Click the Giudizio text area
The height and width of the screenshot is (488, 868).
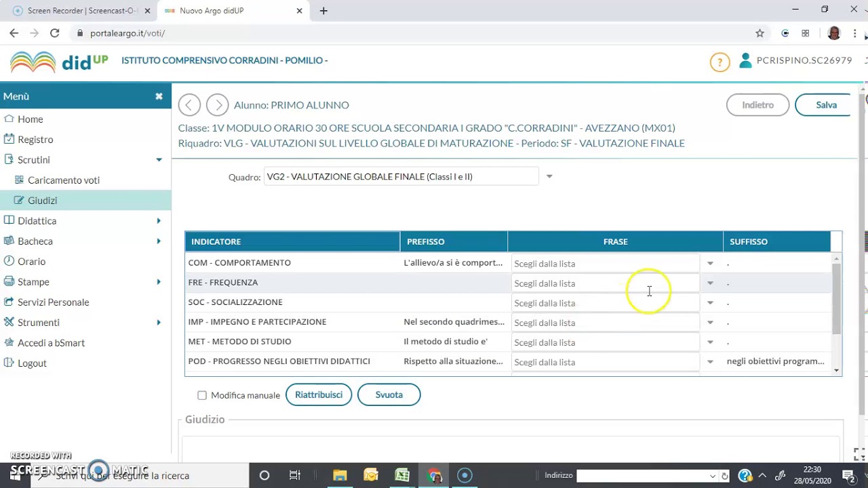point(511,449)
